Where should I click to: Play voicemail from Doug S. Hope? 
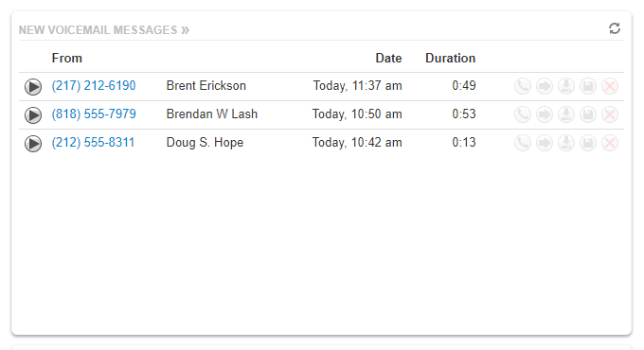[33, 144]
